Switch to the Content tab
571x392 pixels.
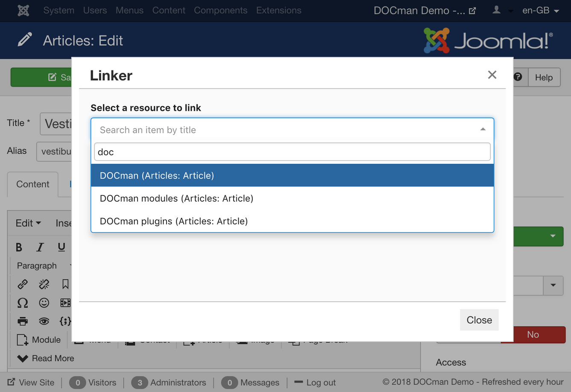[x=33, y=184]
